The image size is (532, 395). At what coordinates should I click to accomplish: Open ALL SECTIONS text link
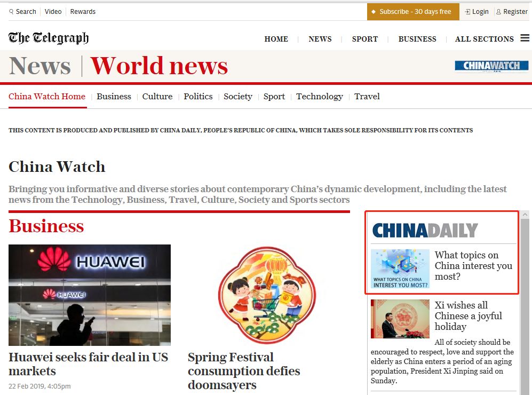[x=484, y=39]
